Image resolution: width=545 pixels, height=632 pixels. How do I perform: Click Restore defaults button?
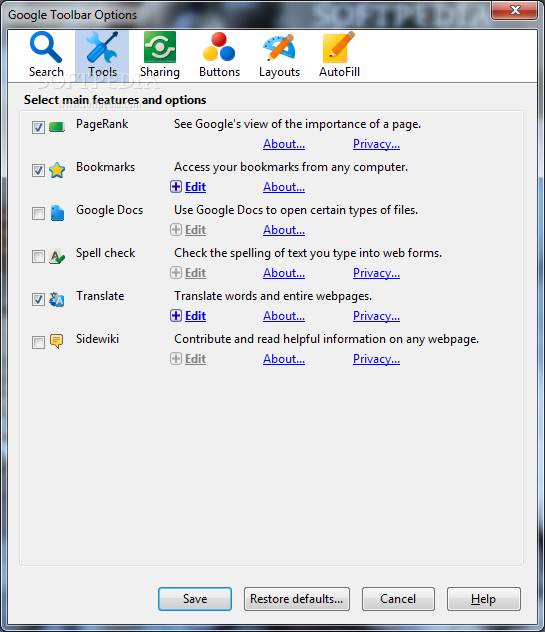click(297, 599)
